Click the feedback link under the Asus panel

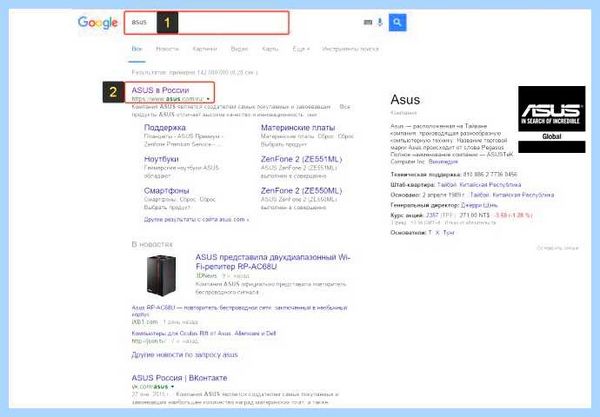558,248
